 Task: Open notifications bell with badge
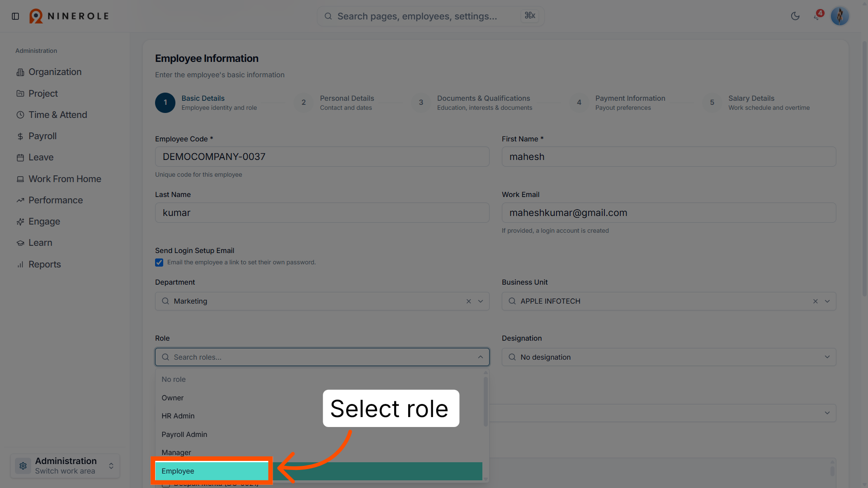pyautogui.click(x=817, y=16)
